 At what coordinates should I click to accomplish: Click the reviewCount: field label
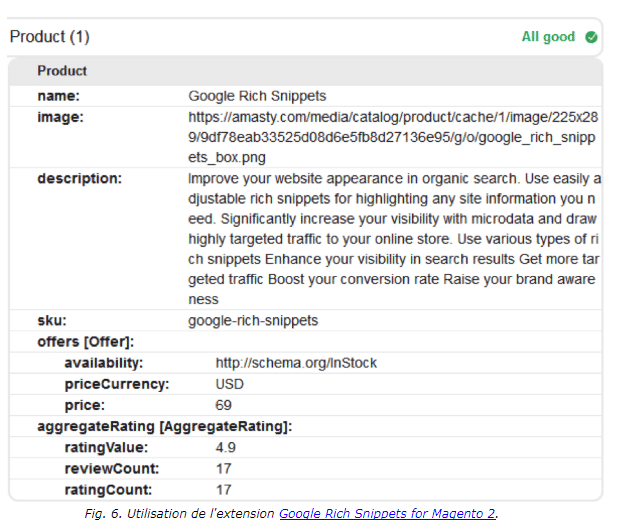pos(112,469)
